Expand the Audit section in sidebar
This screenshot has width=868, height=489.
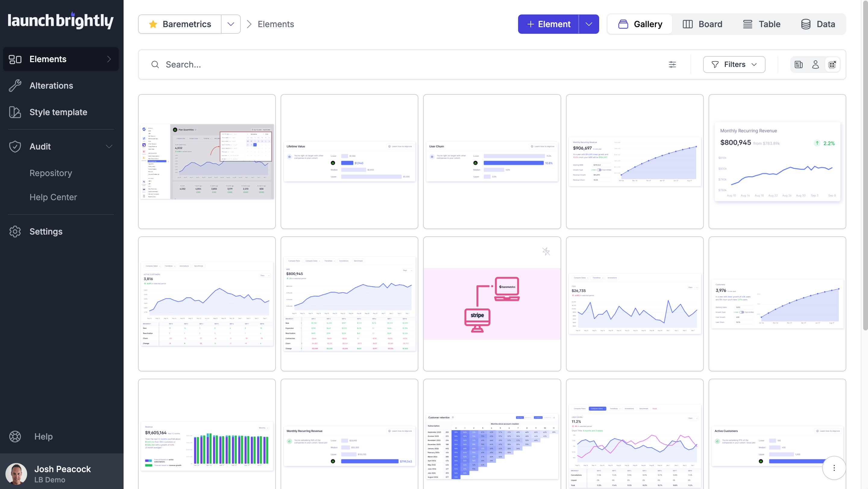tap(109, 146)
